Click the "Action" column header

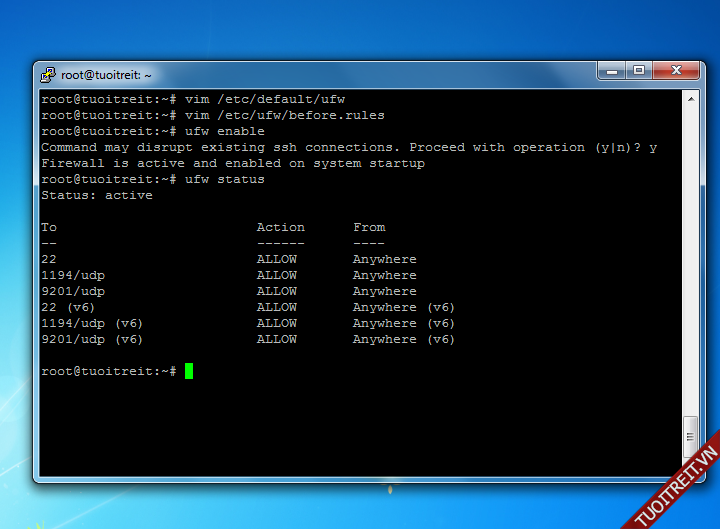point(280,227)
